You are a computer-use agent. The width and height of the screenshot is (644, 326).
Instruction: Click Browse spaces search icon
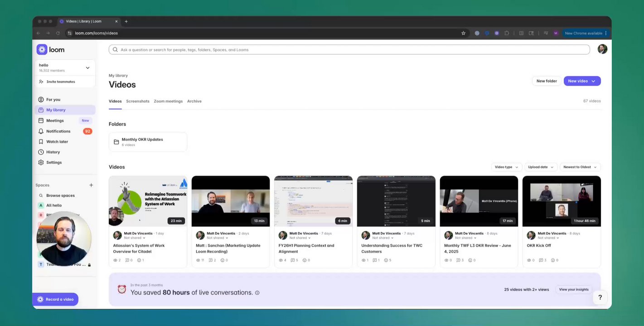(x=41, y=196)
